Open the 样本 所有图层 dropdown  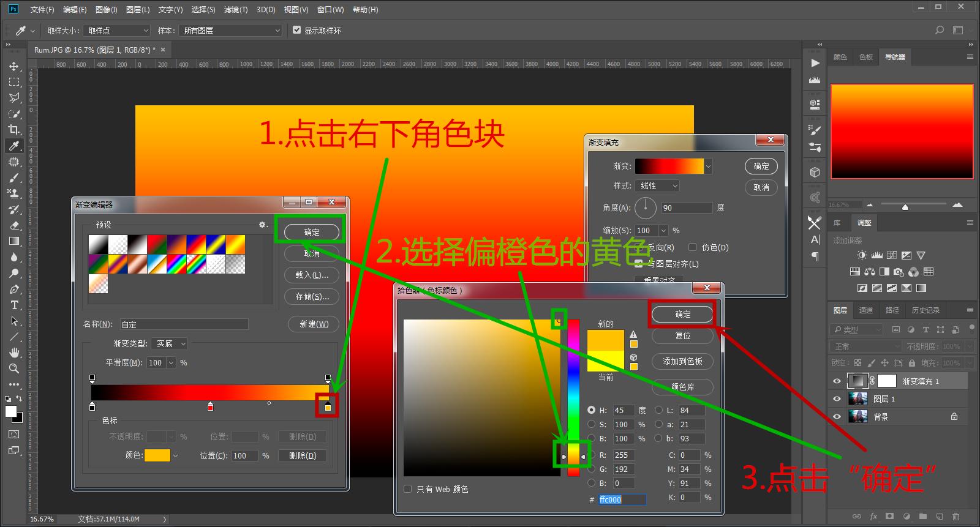(231, 30)
